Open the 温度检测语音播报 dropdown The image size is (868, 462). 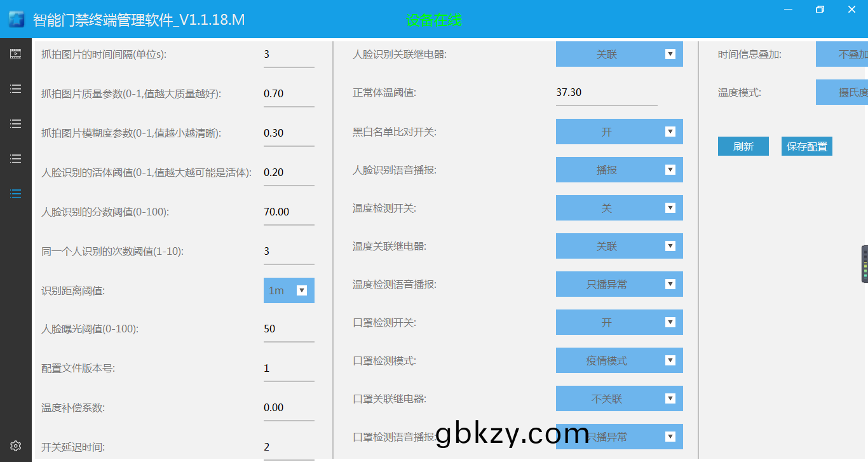click(x=619, y=285)
